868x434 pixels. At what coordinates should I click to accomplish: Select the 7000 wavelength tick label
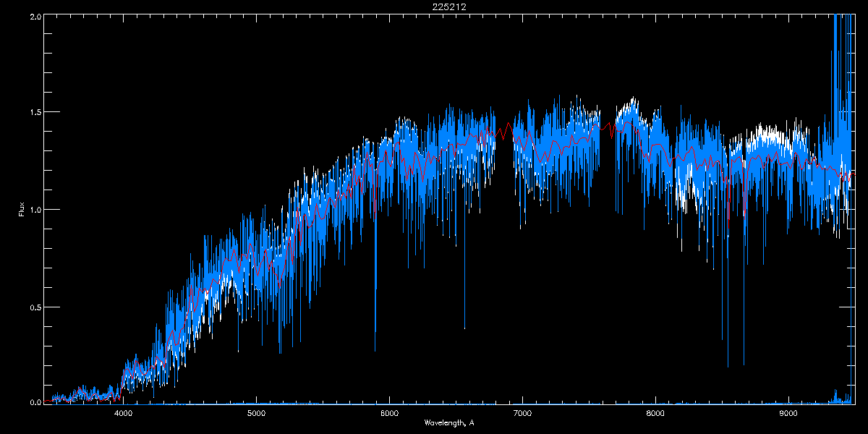(522, 413)
